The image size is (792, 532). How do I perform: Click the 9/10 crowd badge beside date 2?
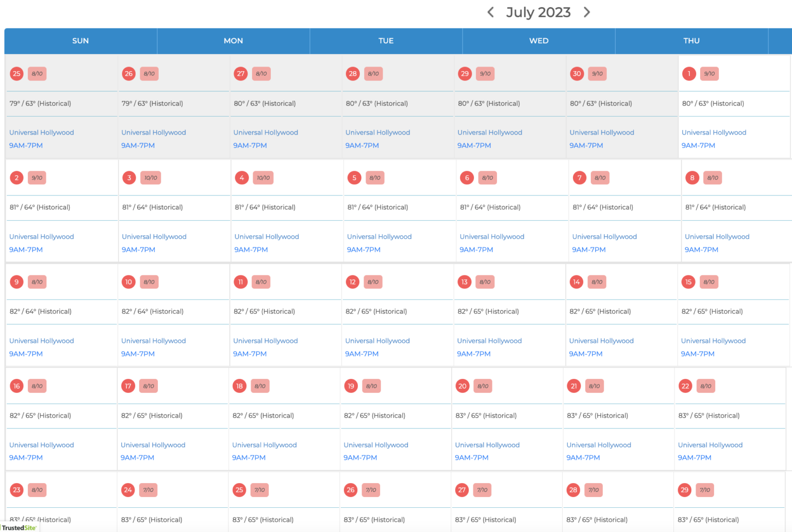pyautogui.click(x=37, y=178)
